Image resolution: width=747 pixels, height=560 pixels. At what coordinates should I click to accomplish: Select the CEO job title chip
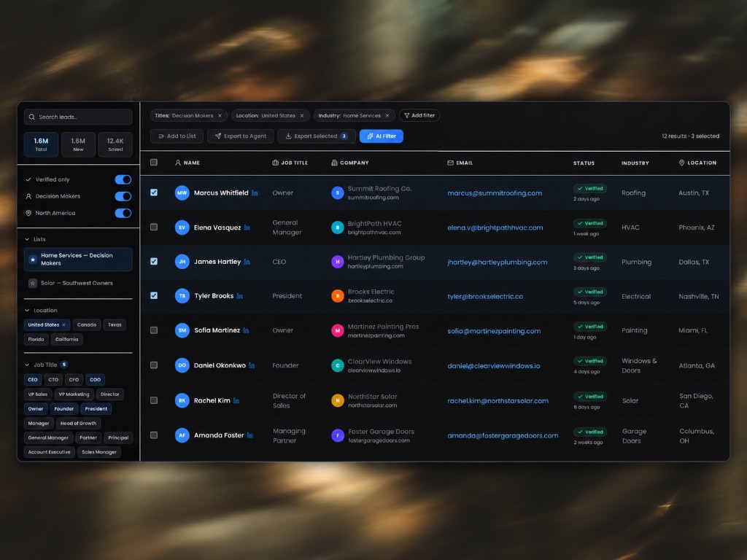33,379
